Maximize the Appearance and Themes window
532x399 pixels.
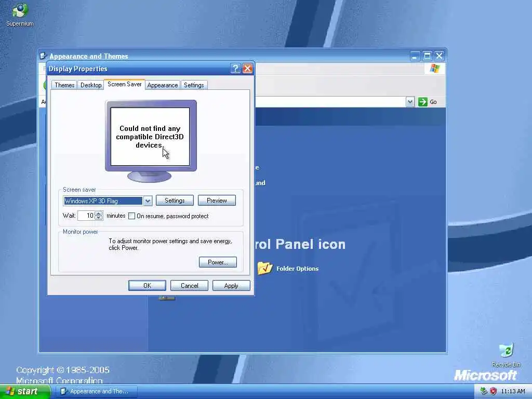tap(427, 56)
